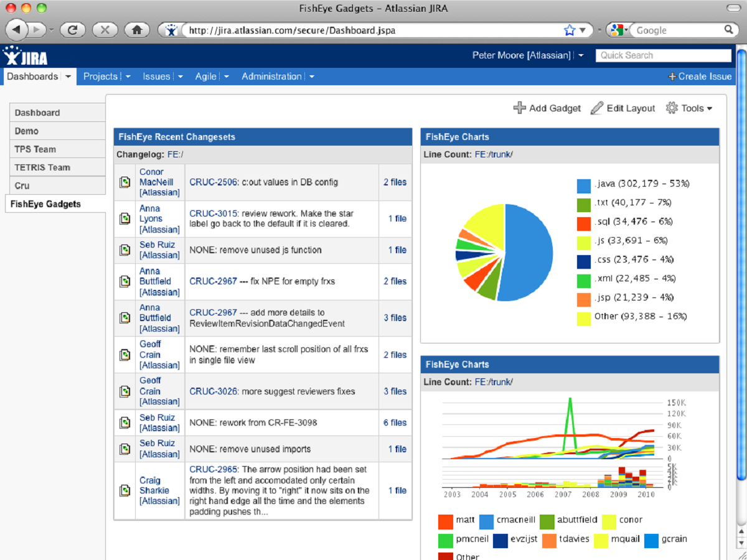747x560 pixels.
Task: Click the changeset icon for CRUC-2965
Action: click(125, 490)
